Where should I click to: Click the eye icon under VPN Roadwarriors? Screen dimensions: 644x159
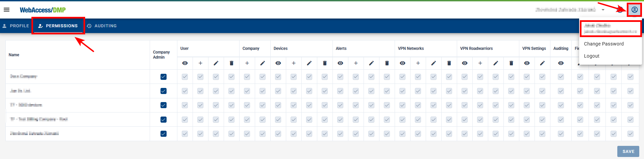point(465,63)
